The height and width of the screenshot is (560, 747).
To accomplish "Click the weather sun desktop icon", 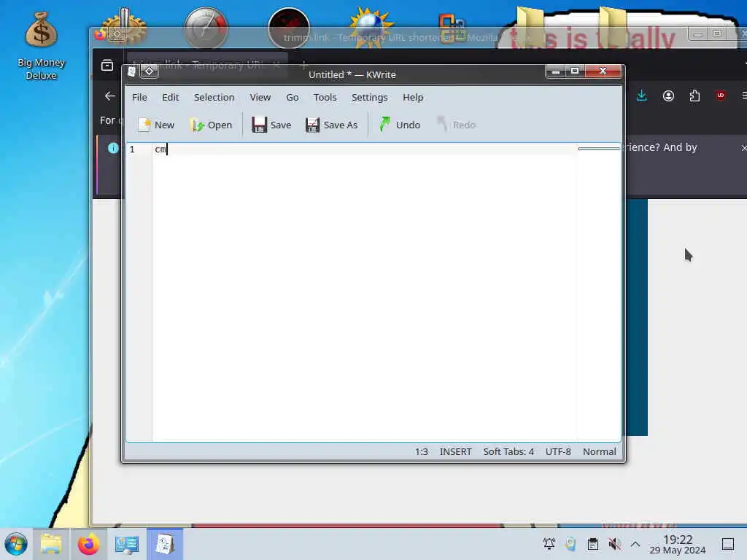I will click(371, 28).
